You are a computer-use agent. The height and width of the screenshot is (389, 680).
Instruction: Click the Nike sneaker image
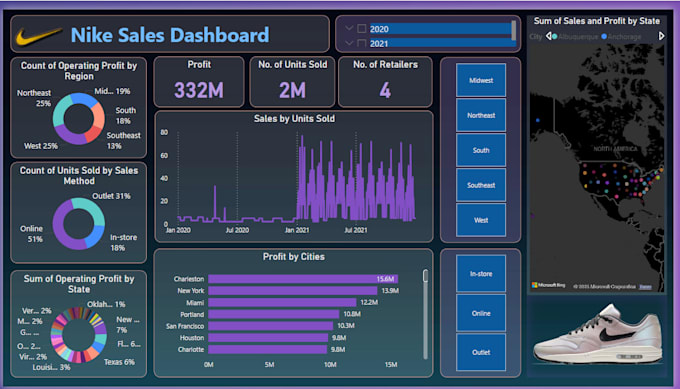pos(598,334)
